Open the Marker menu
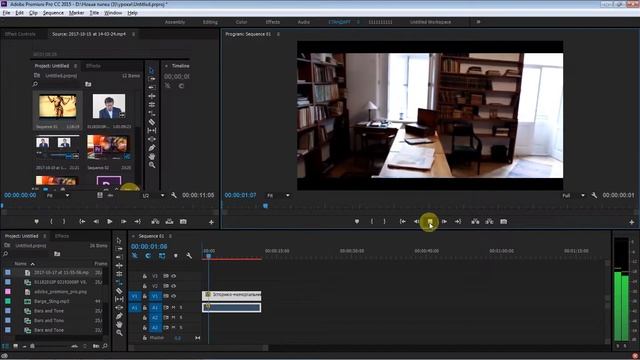 [x=76, y=13]
